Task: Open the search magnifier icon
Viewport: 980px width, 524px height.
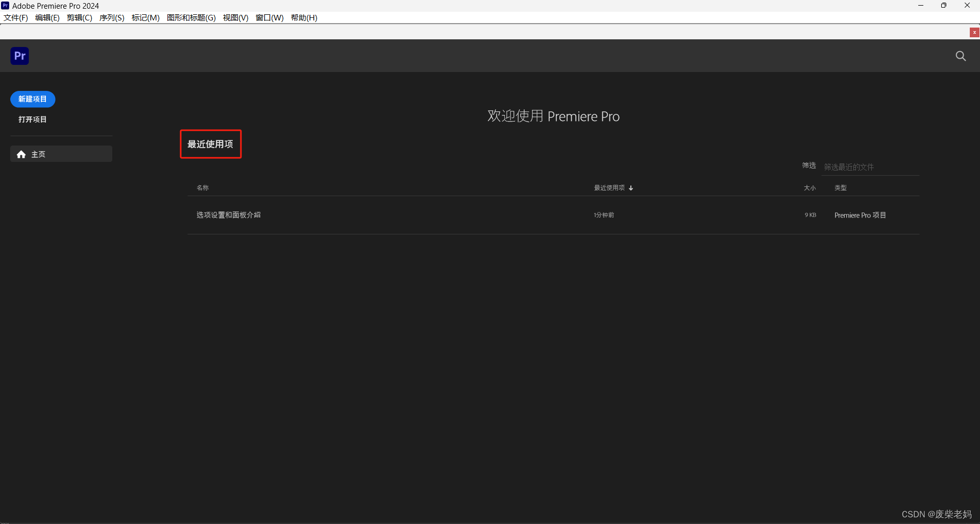Action: pos(961,56)
